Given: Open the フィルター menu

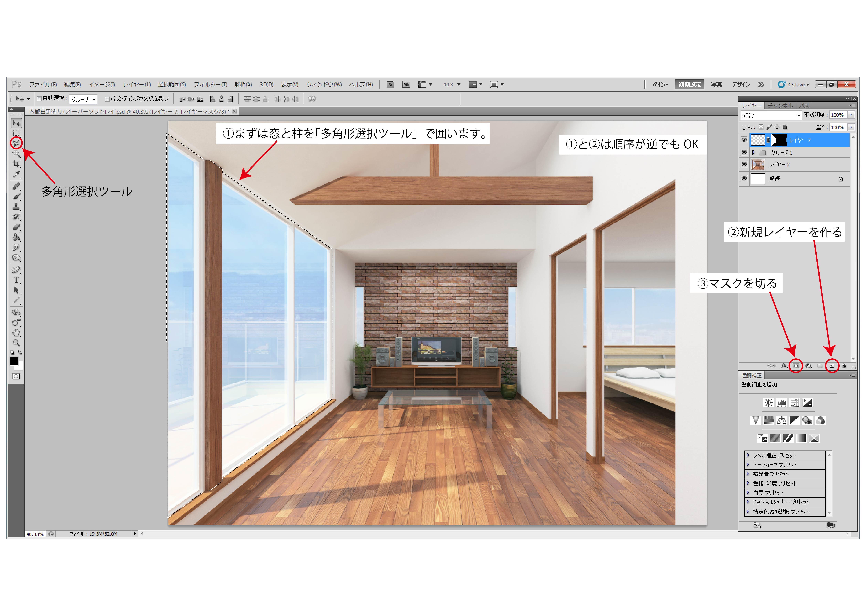Looking at the screenshot, I should (210, 85).
